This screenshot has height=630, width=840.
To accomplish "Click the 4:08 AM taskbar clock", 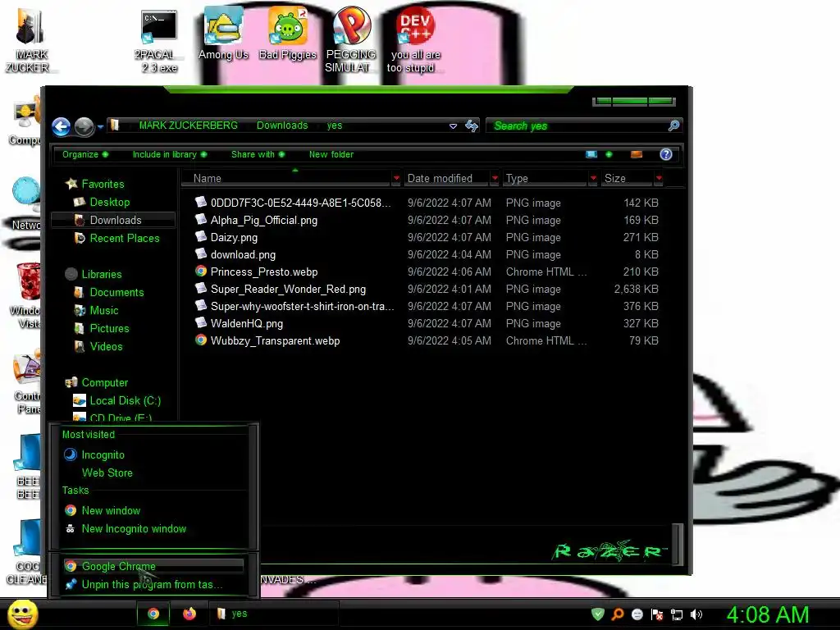I will (x=768, y=615).
